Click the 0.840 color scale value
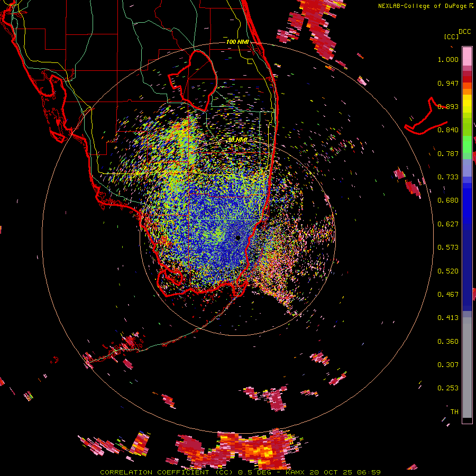The height and width of the screenshot is (476, 476). pyautogui.click(x=448, y=130)
